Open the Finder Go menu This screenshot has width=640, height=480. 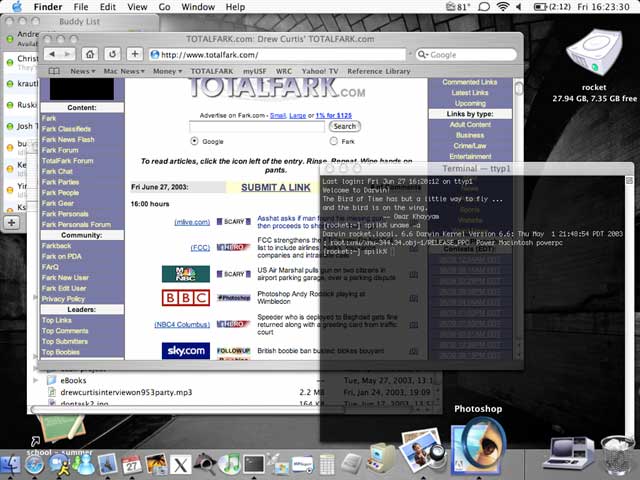point(164,7)
